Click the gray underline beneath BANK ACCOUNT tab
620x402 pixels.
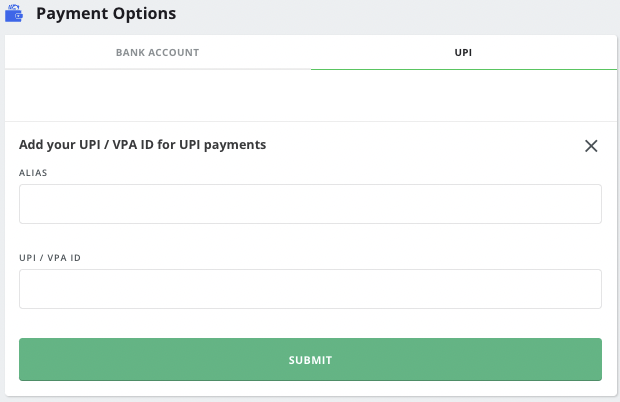coord(158,70)
